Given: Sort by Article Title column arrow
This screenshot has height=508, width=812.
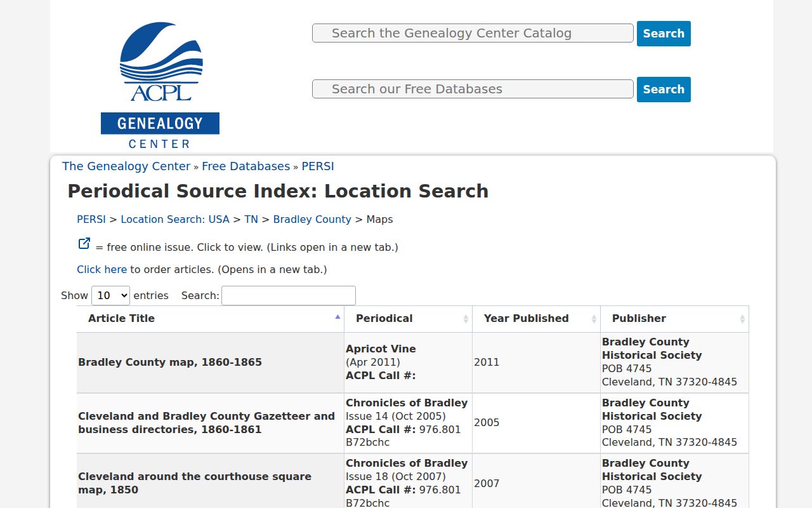Looking at the screenshot, I should 337,316.
